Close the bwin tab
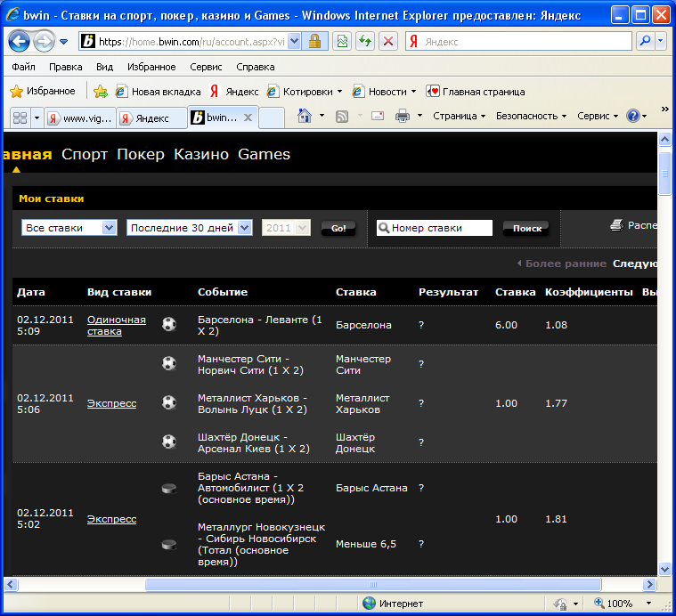676x616 pixels. click(248, 118)
